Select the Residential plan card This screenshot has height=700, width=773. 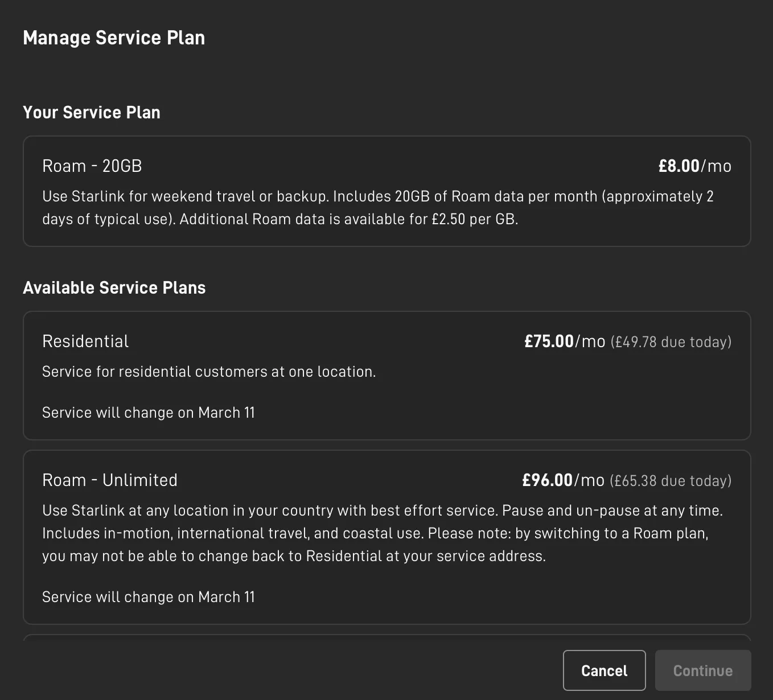(387, 376)
